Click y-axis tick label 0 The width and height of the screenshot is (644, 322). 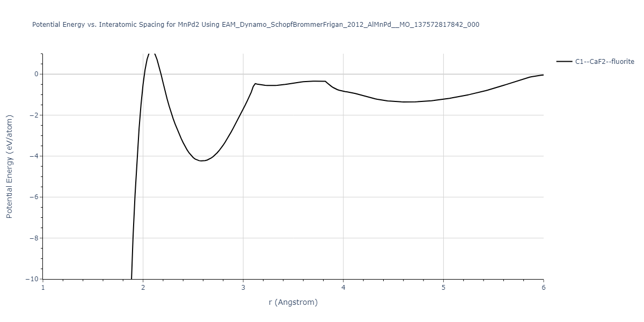point(35,74)
